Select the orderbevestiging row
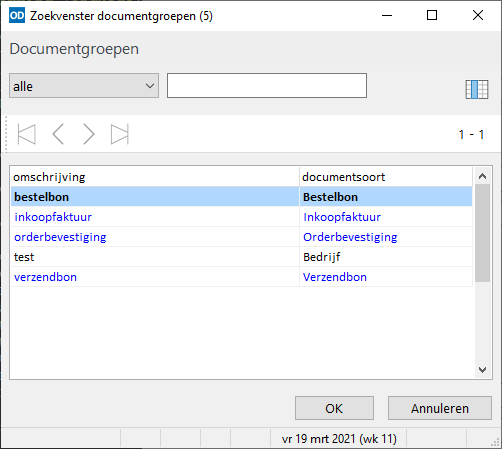The image size is (502, 449). coord(242,237)
